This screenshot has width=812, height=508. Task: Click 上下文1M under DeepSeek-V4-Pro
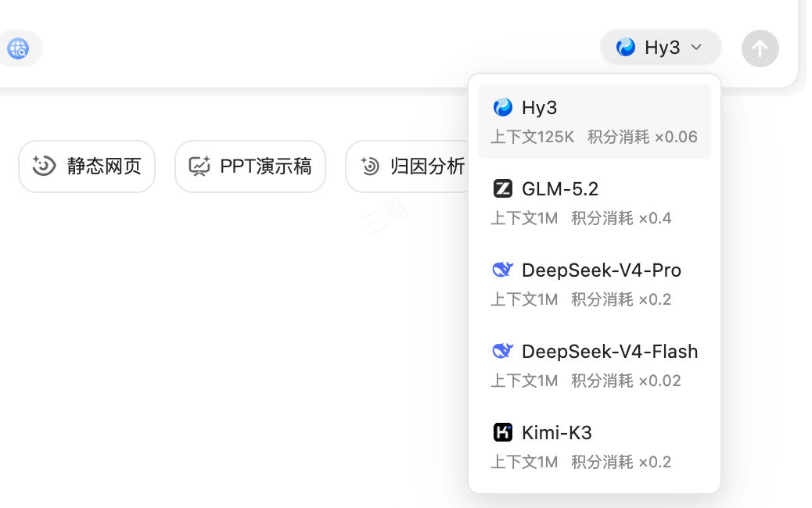pyautogui.click(x=524, y=299)
